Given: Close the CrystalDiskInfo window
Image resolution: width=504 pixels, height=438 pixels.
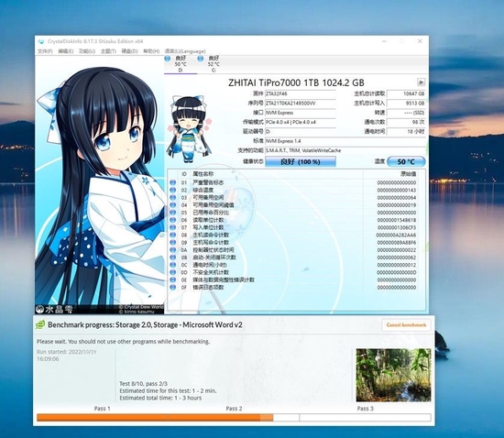Looking at the screenshot, I should coord(420,41).
